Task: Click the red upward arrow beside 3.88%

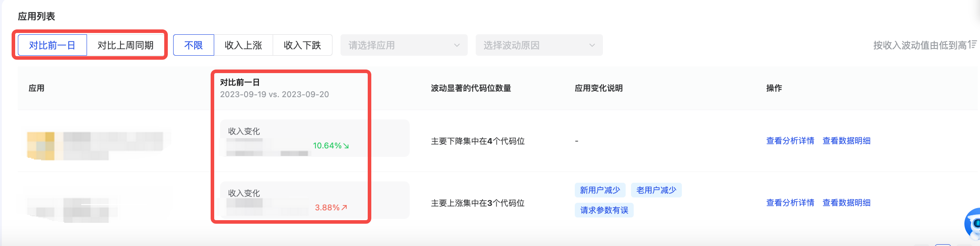Action: [344, 207]
